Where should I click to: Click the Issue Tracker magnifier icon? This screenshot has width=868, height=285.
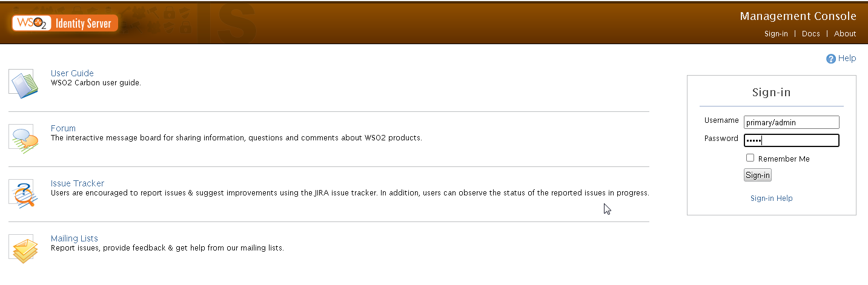(x=24, y=194)
